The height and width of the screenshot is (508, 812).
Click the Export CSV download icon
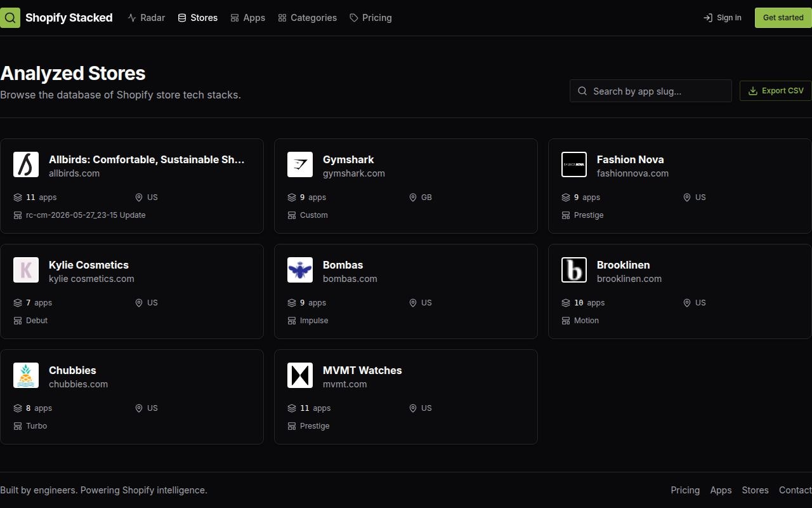pos(753,91)
